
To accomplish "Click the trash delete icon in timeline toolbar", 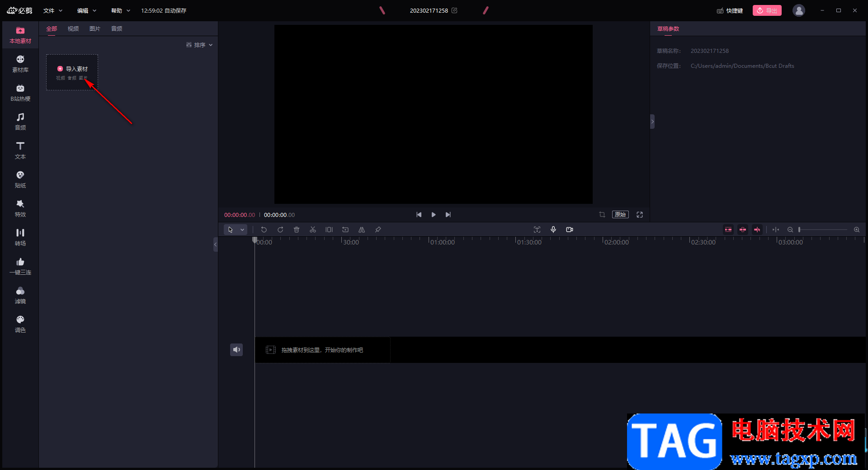I will click(297, 230).
